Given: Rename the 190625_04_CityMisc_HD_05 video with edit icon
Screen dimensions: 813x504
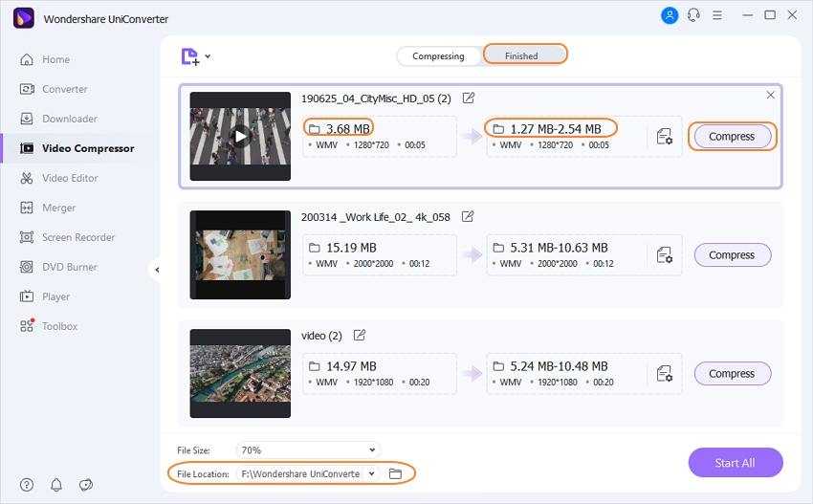Looking at the screenshot, I should click(469, 99).
